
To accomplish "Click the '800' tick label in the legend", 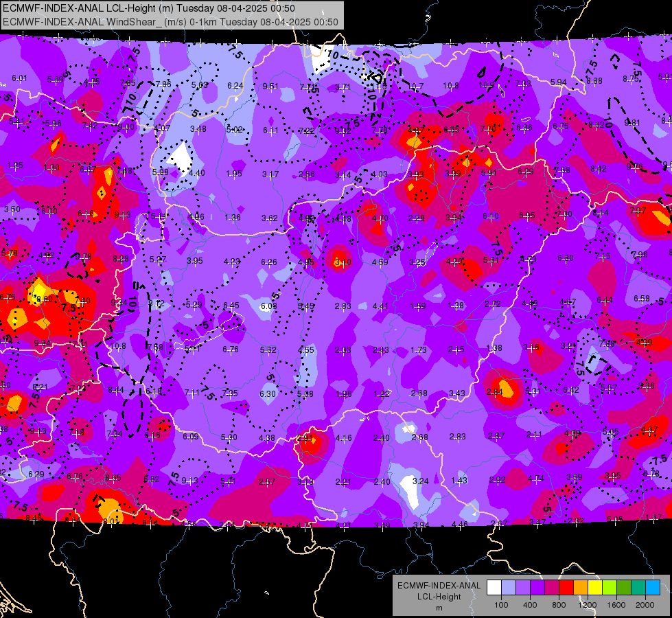I will click(559, 605).
